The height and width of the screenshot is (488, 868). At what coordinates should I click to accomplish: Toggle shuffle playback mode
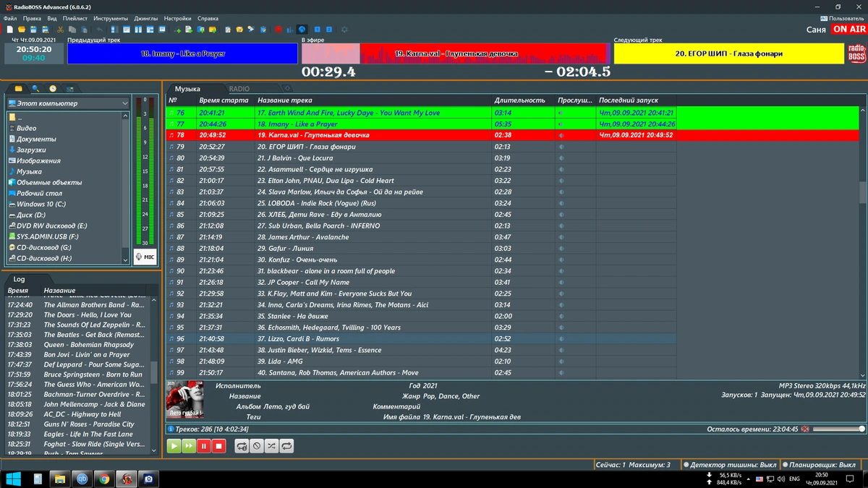(x=271, y=446)
